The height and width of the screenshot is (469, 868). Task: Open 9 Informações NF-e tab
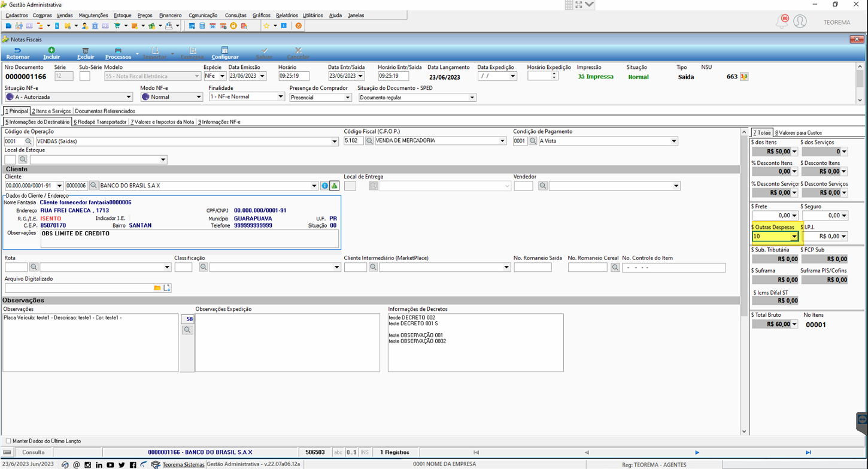(219, 122)
